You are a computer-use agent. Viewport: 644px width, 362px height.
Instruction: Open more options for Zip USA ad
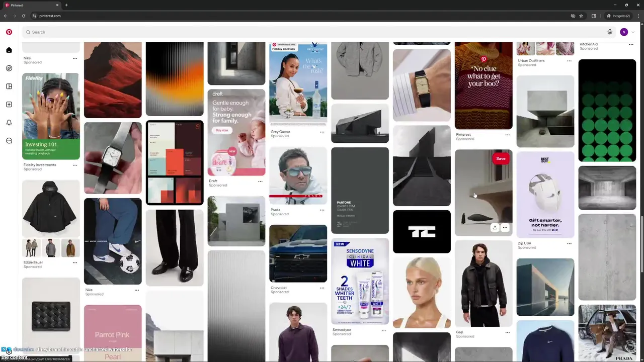click(x=569, y=243)
